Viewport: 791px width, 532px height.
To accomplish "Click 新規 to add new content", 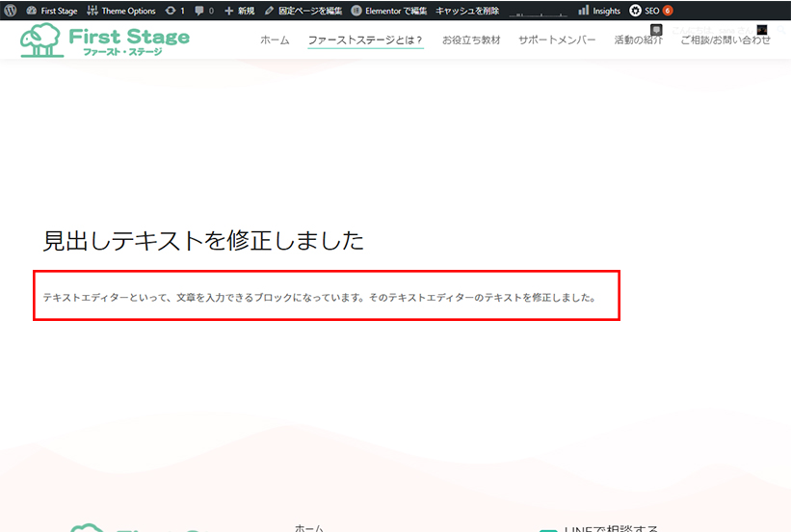I will click(x=239, y=11).
